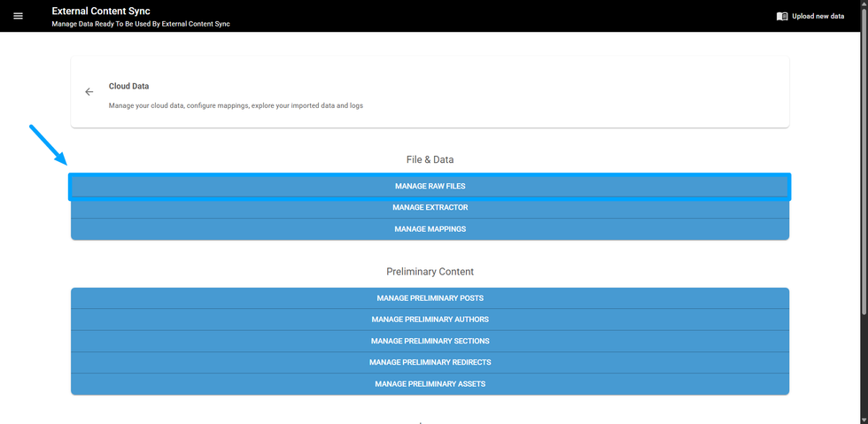The height and width of the screenshot is (424, 868).
Task: Open Manage Extractor
Action: pos(430,207)
